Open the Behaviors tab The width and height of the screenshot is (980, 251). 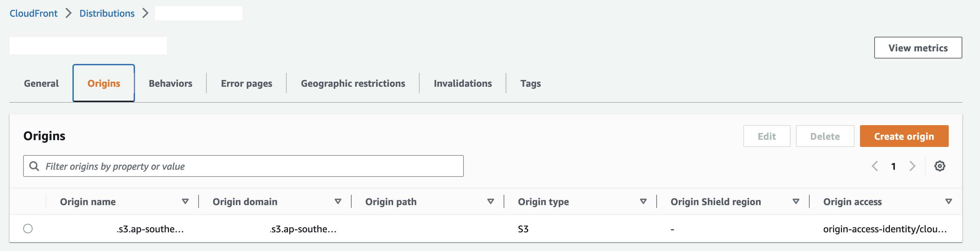[170, 83]
